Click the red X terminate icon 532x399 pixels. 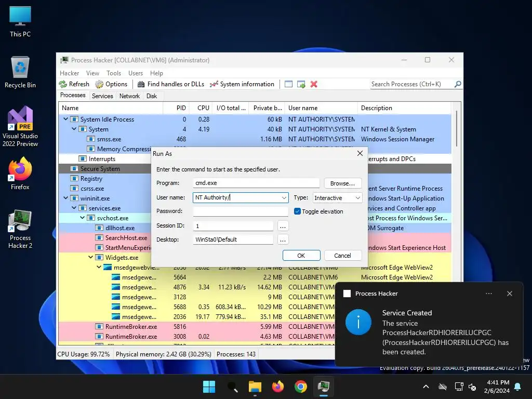click(x=314, y=84)
